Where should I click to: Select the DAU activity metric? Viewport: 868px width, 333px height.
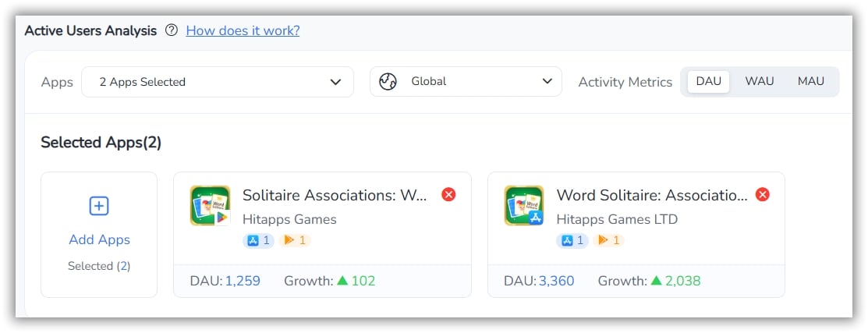708,81
